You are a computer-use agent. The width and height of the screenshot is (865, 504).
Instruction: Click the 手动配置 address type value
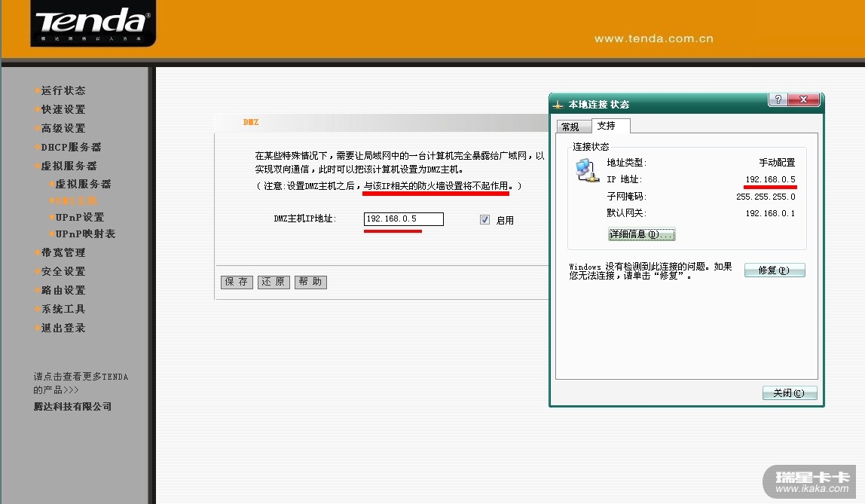click(x=778, y=163)
